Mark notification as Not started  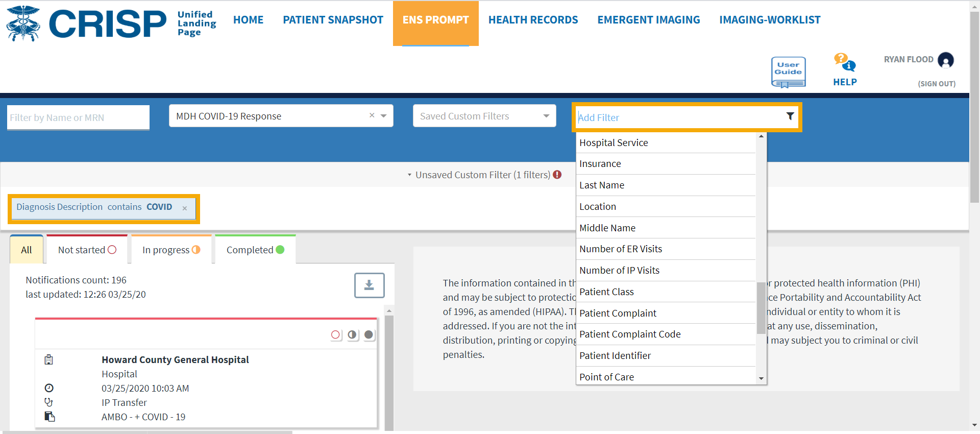coord(335,335)
